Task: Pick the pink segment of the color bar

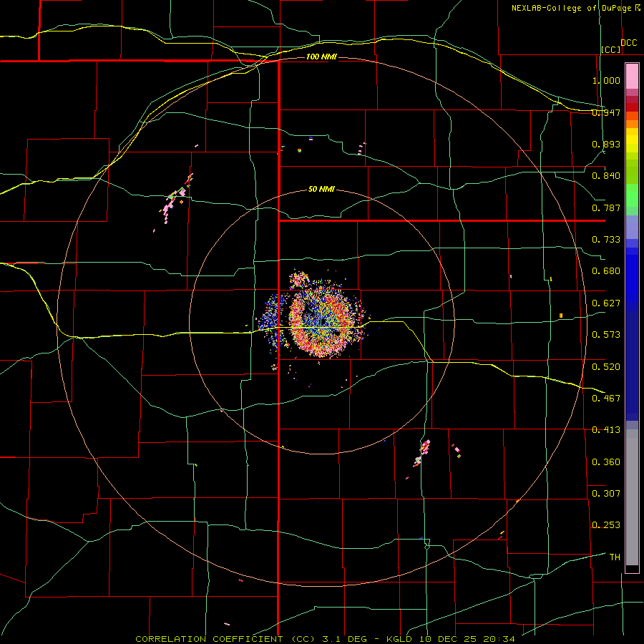Action: 632,76
